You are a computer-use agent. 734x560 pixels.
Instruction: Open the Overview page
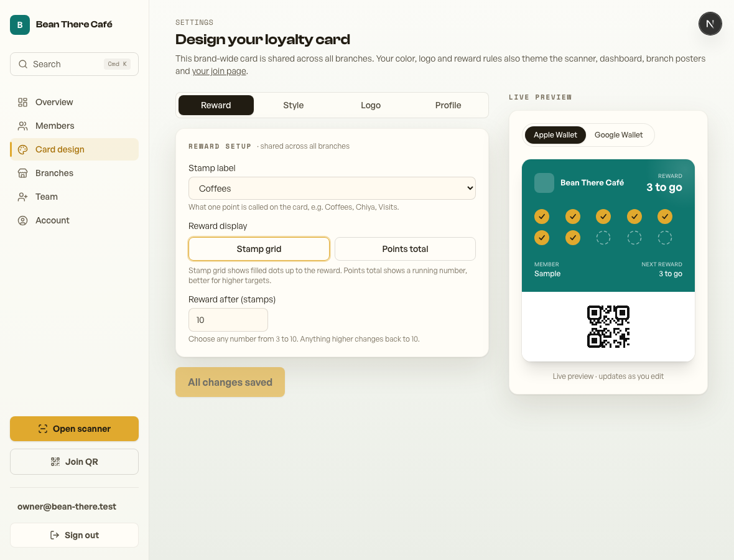pos(74,102)
